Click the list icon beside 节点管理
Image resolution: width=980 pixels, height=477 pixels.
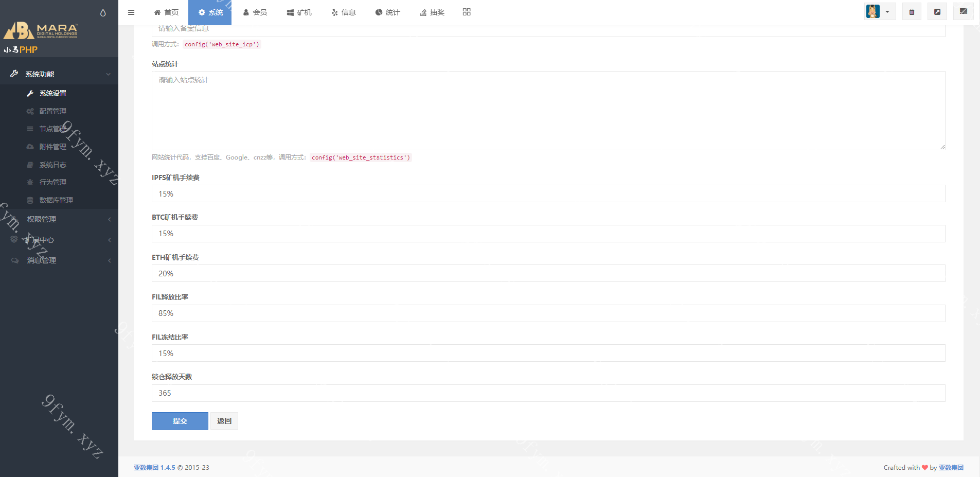(x=30, y=129)
